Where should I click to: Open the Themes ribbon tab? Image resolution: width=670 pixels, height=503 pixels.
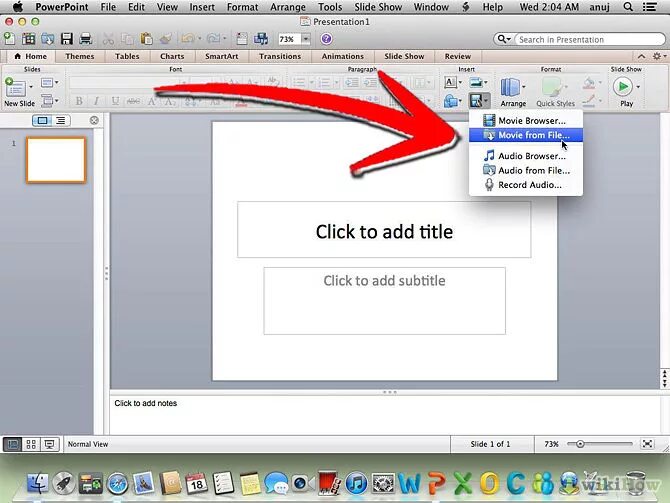tap(79, 56)
